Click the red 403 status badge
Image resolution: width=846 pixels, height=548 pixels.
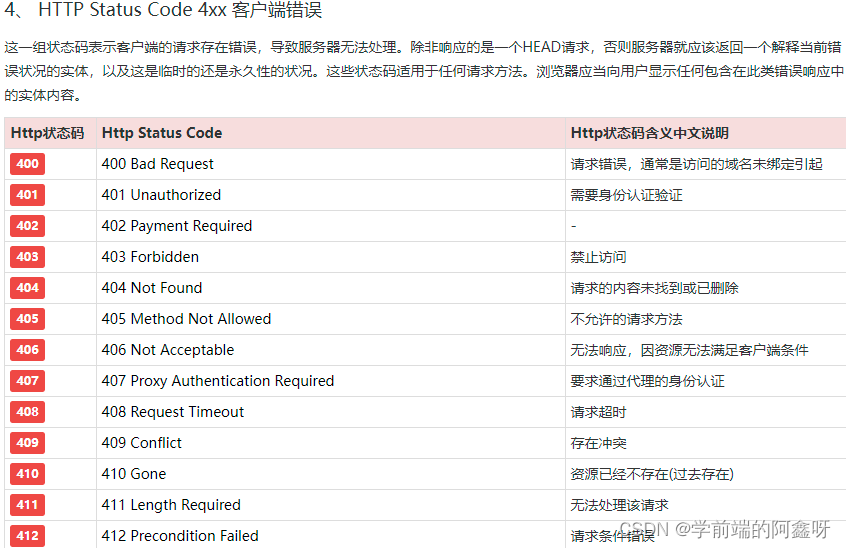[x=28, y=257]
